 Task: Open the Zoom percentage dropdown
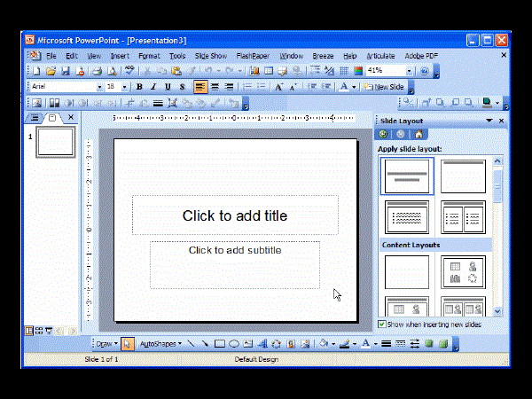(409, 71)
